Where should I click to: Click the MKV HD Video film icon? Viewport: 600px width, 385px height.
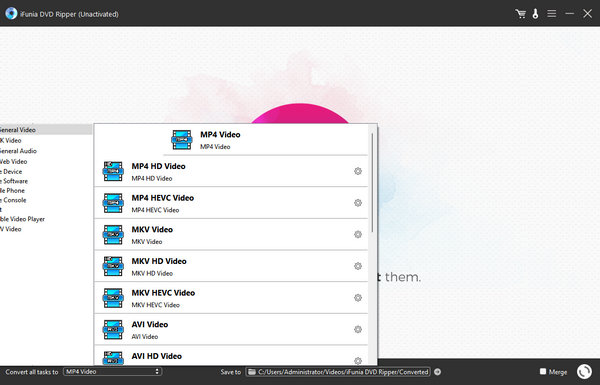coord(113,266)
